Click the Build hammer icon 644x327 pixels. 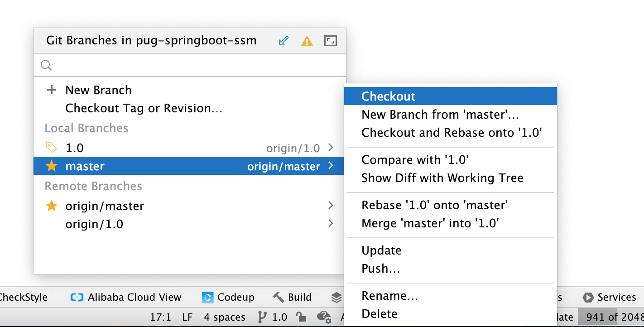tap(278, 298)
